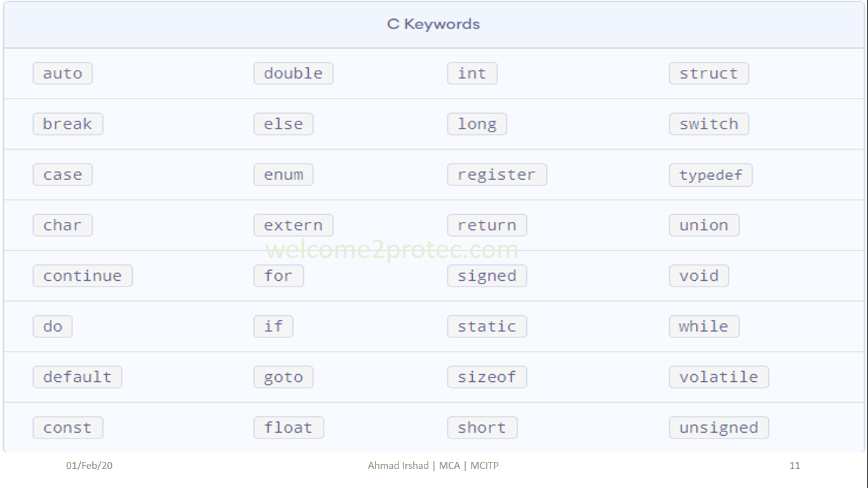Select the 'switch' keyword tag
The height and width of the screenshot is (488, 868).
tap(709, 124)
